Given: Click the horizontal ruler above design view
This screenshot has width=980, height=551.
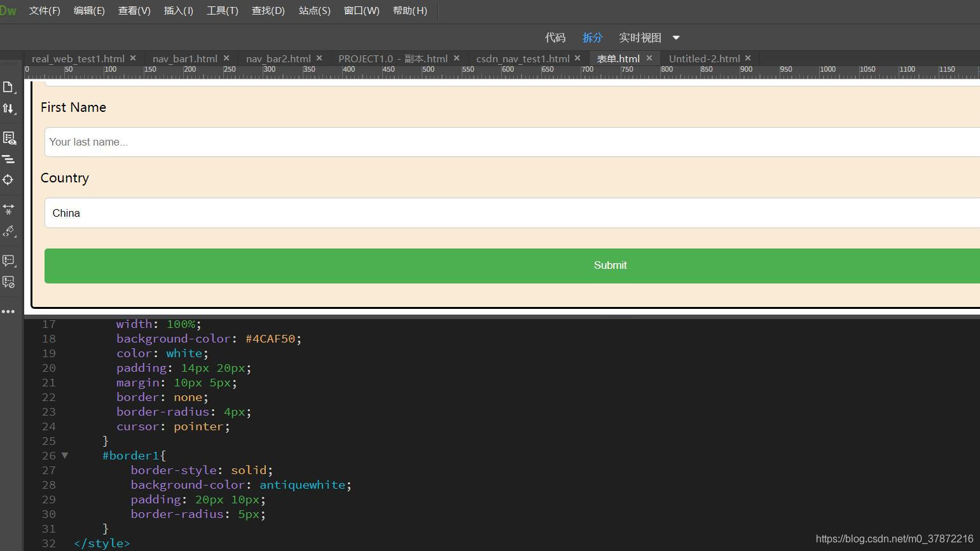Looking at the screenshot, I should pos(502,72).
